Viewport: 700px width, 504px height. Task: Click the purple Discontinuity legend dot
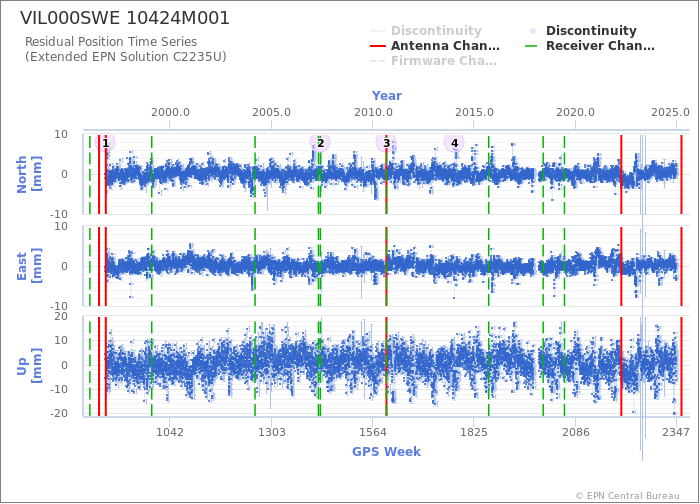point(533,31)
